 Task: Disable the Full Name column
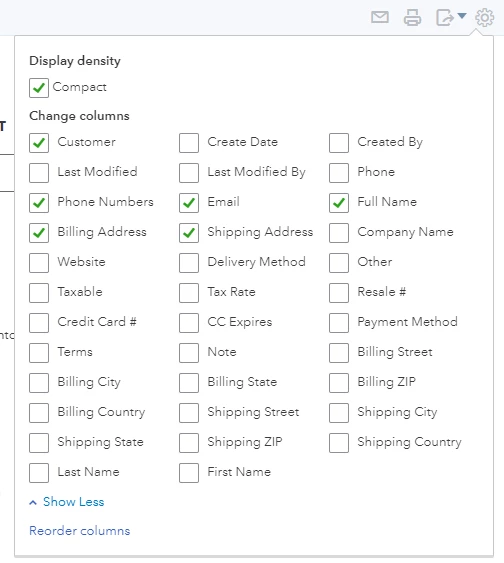(x=339, y=203)
